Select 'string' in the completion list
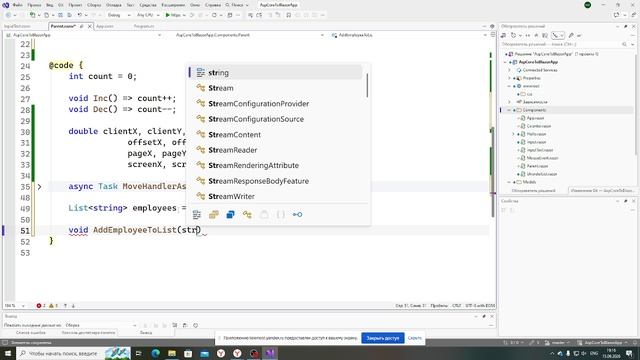The width and height of the screenshot is (640, 360). (x=276, y=73)
